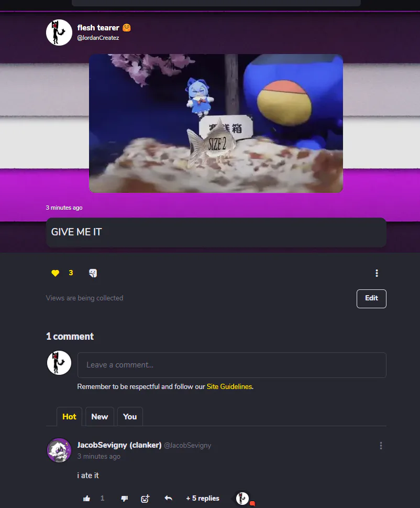Open JacobSevigny's profile avatar
The image size is (420, 508).
click(x=59, y=450)
